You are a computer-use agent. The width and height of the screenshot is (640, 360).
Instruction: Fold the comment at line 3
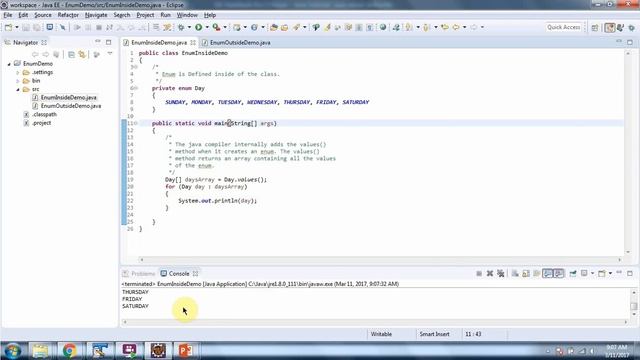[x=136, y=67]
